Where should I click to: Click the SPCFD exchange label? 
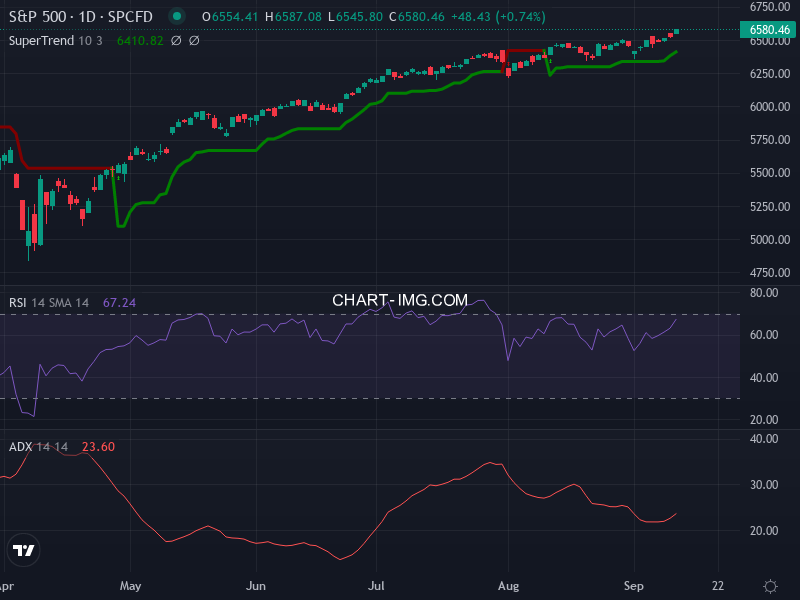(130, 17)
